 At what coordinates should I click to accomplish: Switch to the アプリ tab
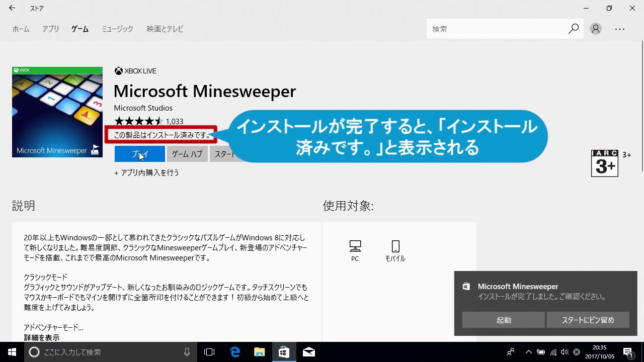click(x=50, y=29)
